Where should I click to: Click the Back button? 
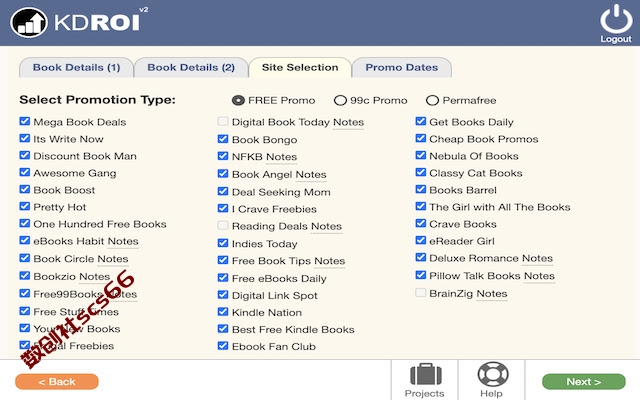click(x=57, y=382)
